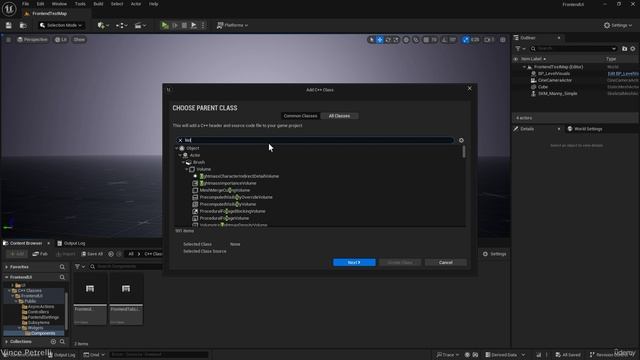Open the content drawer icon beside Save
The height and width of the screenshot is (360, 640).
pos(23,25)
